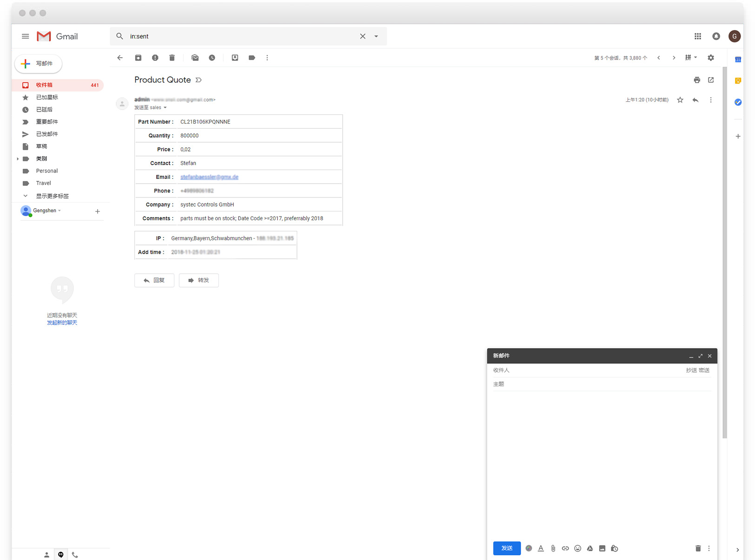
Task: Open Gmail settings gear
Action: pyautogui.click(x=711, y=58)
